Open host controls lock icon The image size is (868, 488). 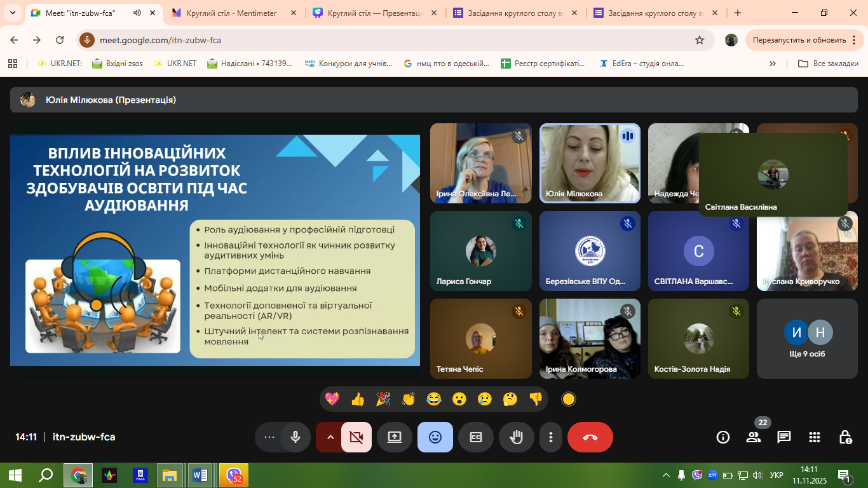point(845,437)
